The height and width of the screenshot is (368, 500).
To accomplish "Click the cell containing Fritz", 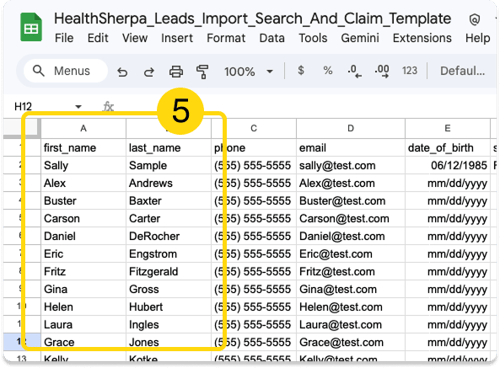I will click(x=83, y=271).
